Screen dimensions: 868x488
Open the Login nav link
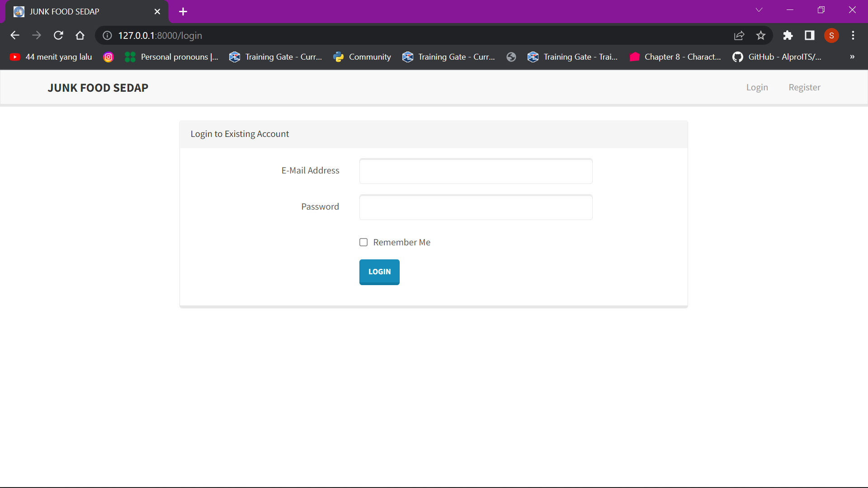757,87
